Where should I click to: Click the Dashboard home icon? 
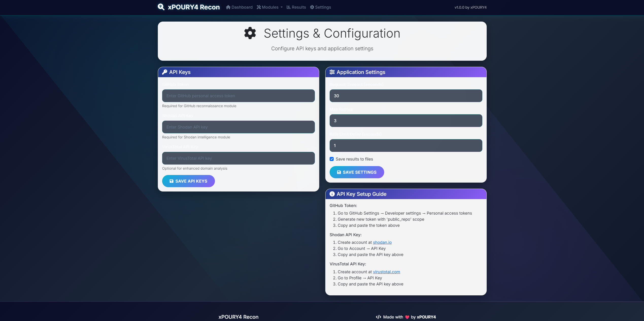point(228,7)
